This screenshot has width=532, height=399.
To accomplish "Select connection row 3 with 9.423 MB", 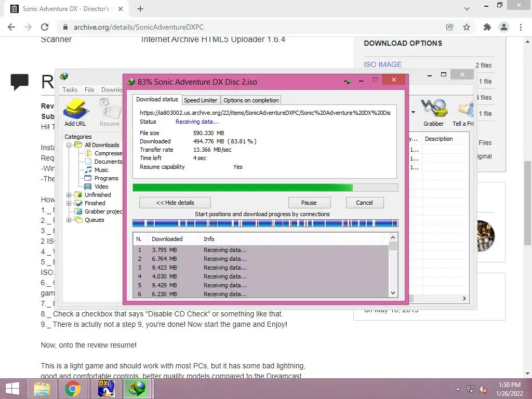I will coord(261,268).
